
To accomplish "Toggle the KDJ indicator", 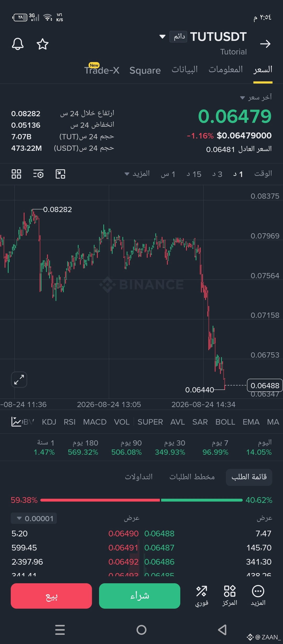I will click(x=49, y=422).
